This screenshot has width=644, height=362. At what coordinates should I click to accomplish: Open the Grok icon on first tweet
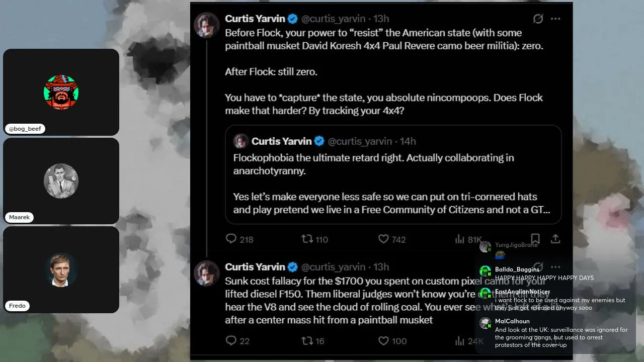coord(538,19)
